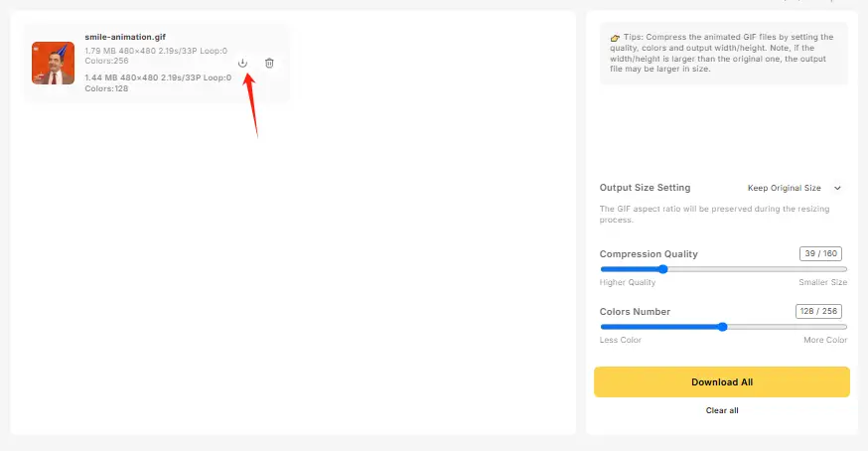Screen dimensions: 868x451
Task: Open the smile-animation.gif thumbnail preview
Action: [54, 63]
